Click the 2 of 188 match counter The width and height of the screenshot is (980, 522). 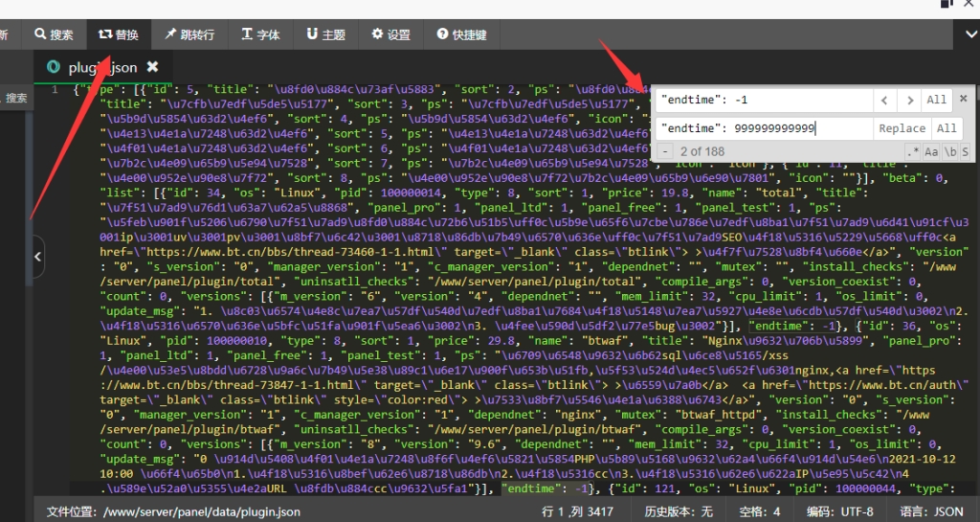pos(702,151)
